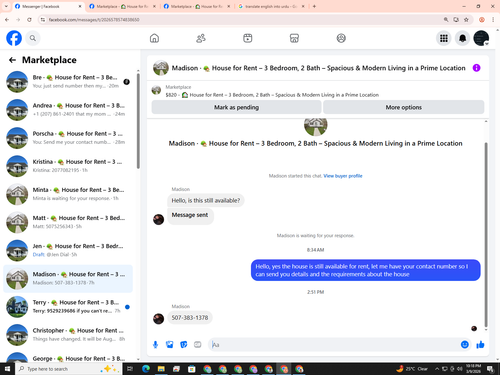The width and height of the screenshot is (500, 375).
Task: Click the Windows taskbar search box
Action: click(68, 369)
